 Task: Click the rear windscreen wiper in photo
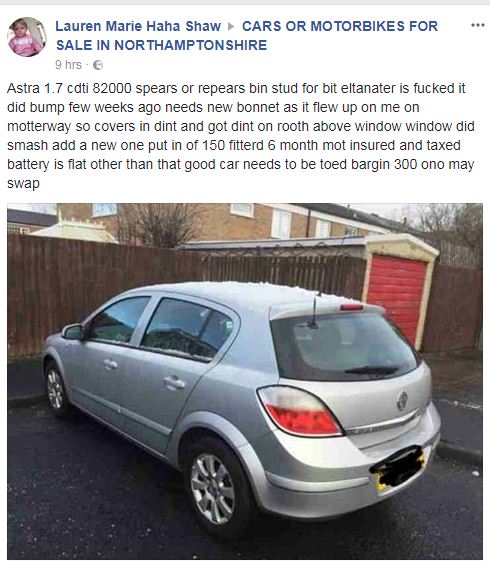tap(372, 370)
